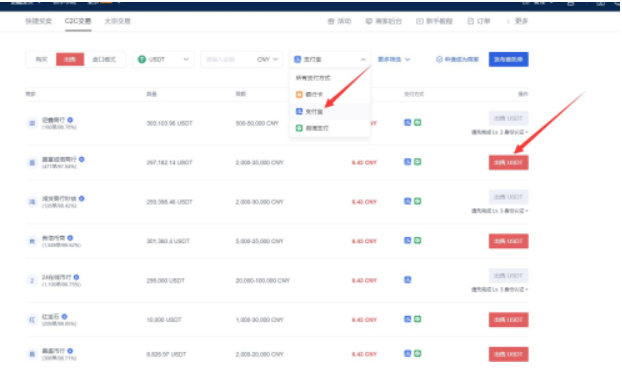Click verified badge of 259,356.46 USDT merchant

tap(81, 198)
